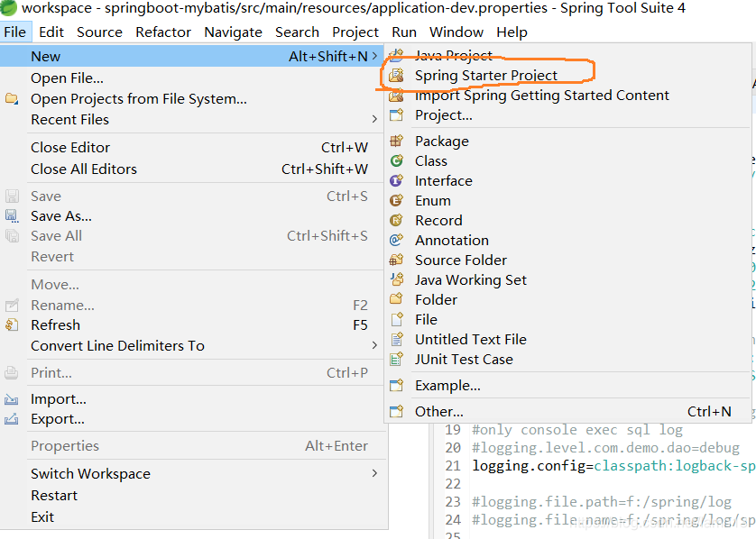The image size is (756, 539).
Task: Click the Annotation @ icon
Action: [396, 240]
